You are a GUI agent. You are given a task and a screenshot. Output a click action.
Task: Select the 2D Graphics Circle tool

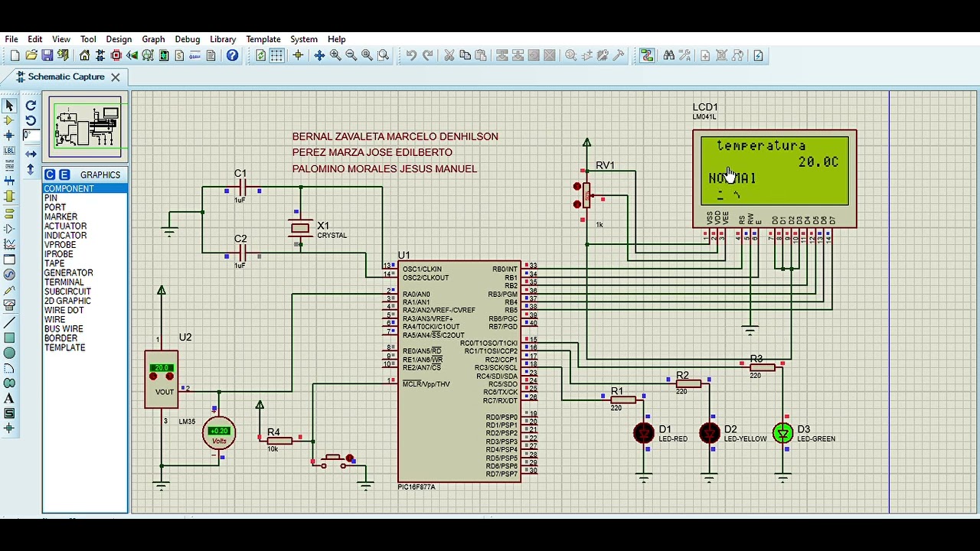9,353
